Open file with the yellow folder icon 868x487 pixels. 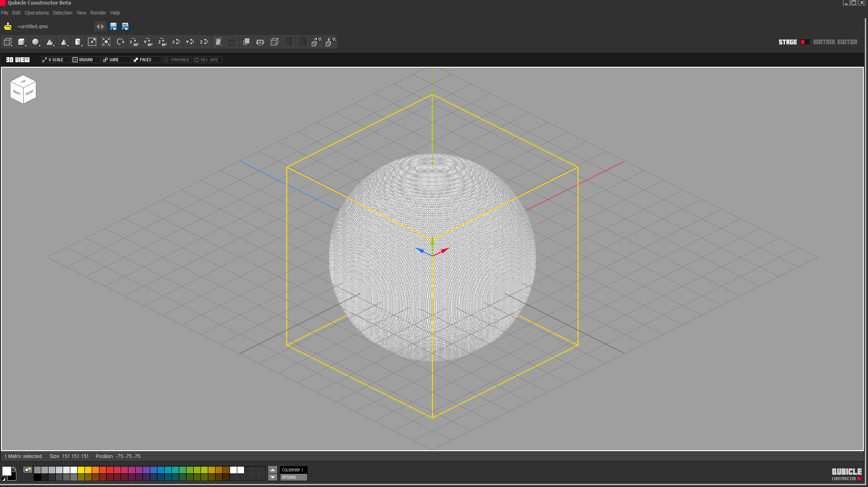coord(8,26)
